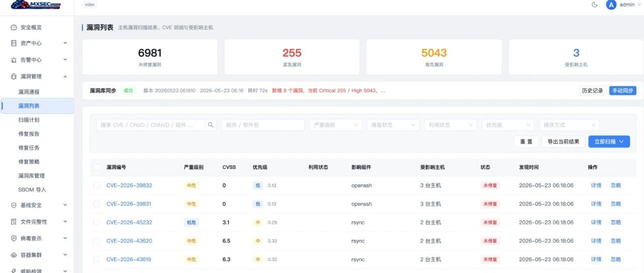Check the CVE-2026-39831 row checkbox
This screenshot has height=273, width=644.
[x=97, y=204]
